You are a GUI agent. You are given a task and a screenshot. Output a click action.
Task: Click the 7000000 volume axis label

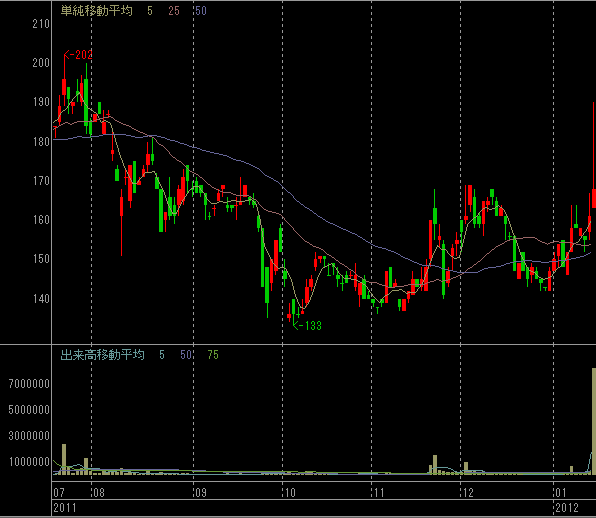click(29, 384)
